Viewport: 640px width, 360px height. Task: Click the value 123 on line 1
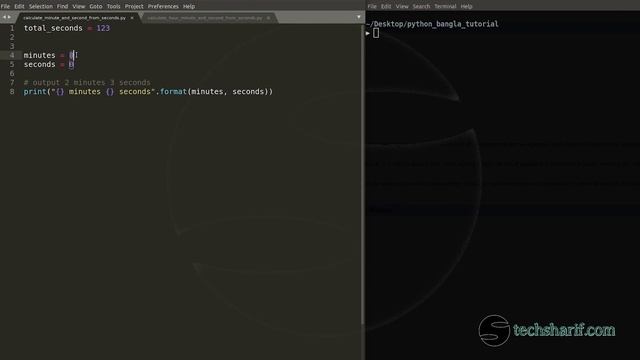point(103,28)
